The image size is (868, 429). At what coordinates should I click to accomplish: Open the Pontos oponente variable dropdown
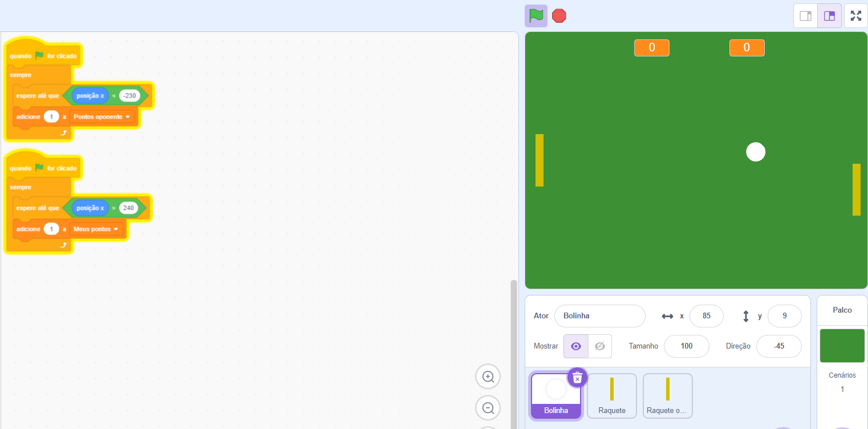(102, 117)
